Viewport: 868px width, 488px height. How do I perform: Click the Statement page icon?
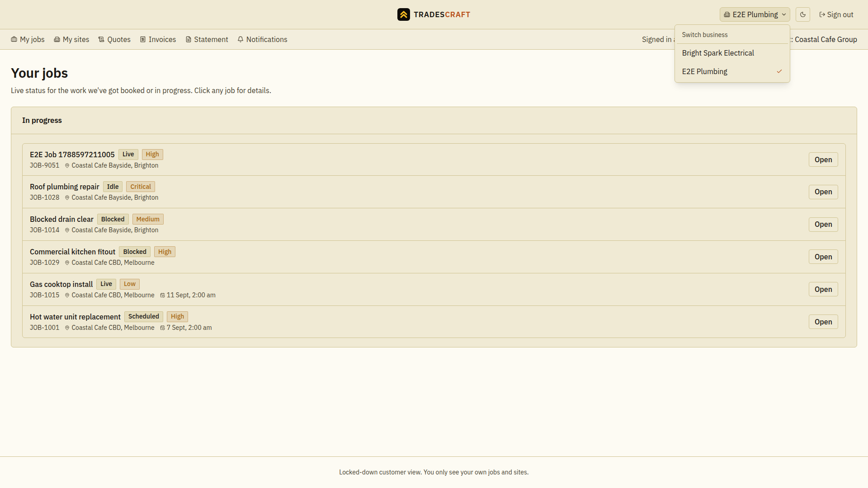coord(189,39)
